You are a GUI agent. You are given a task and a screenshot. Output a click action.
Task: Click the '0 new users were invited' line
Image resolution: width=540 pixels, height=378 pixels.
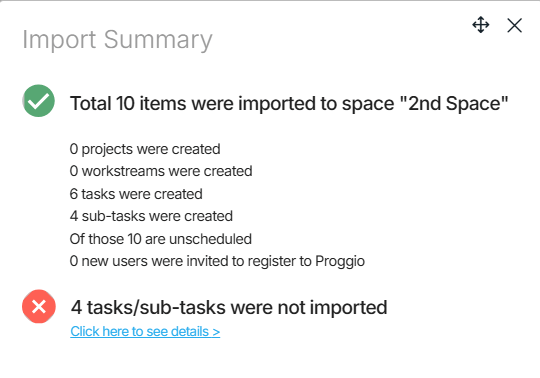[x=217, y=261]
